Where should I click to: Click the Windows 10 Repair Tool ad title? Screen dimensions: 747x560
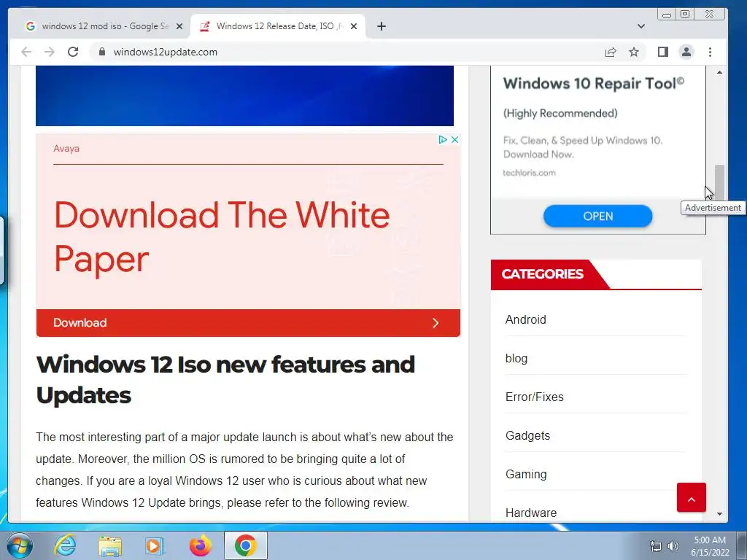594,83
